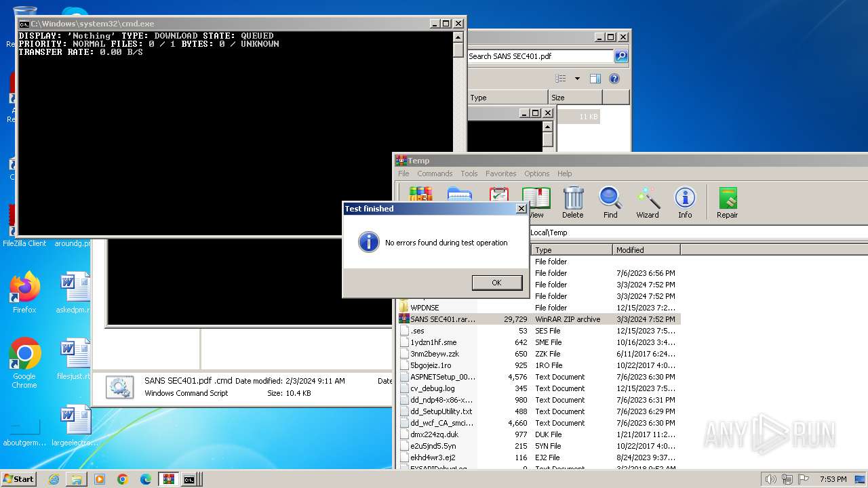Select the largeelectro Word document on desktop
Viewport: 868px width, 488px height.
point(75,426)
